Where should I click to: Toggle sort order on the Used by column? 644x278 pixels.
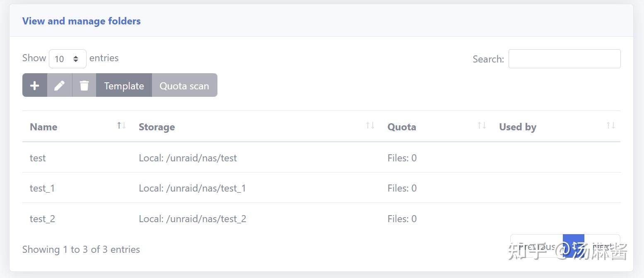click(610, 127)
